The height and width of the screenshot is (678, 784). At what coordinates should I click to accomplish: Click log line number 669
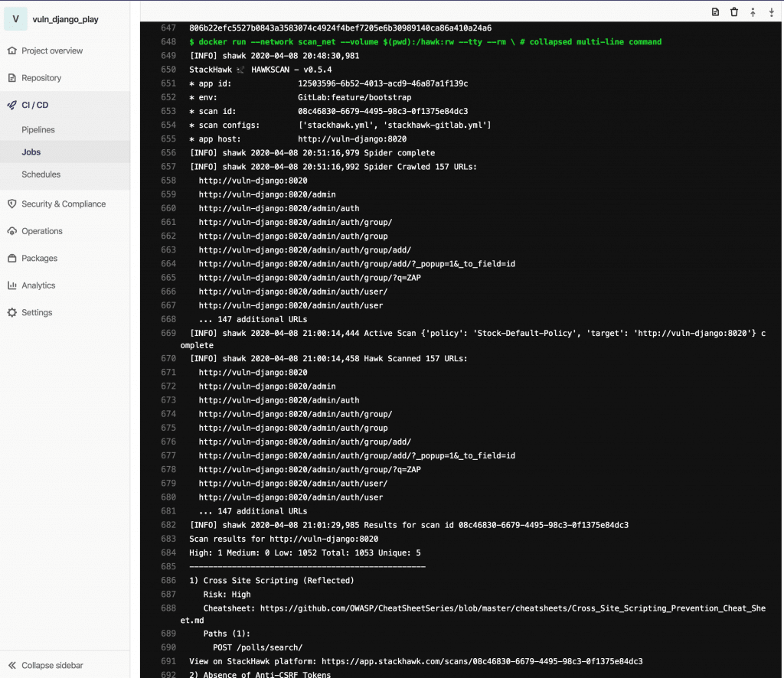click(168, 333)
